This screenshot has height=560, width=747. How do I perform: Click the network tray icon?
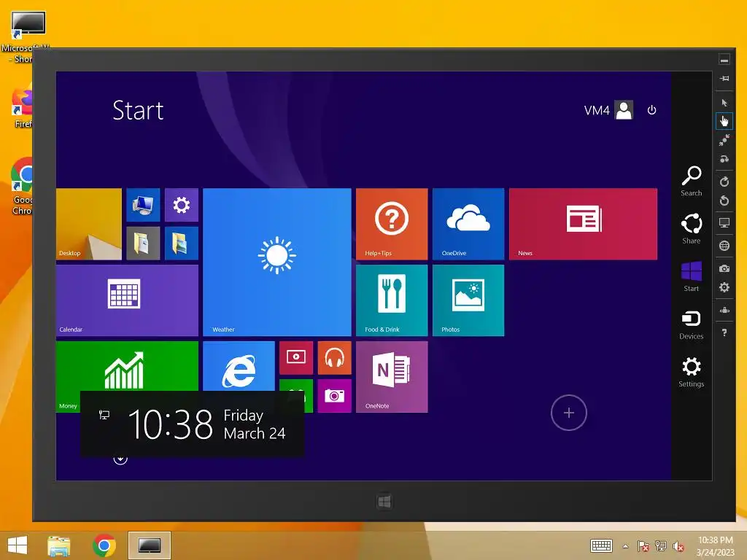[x=661, y=546]
